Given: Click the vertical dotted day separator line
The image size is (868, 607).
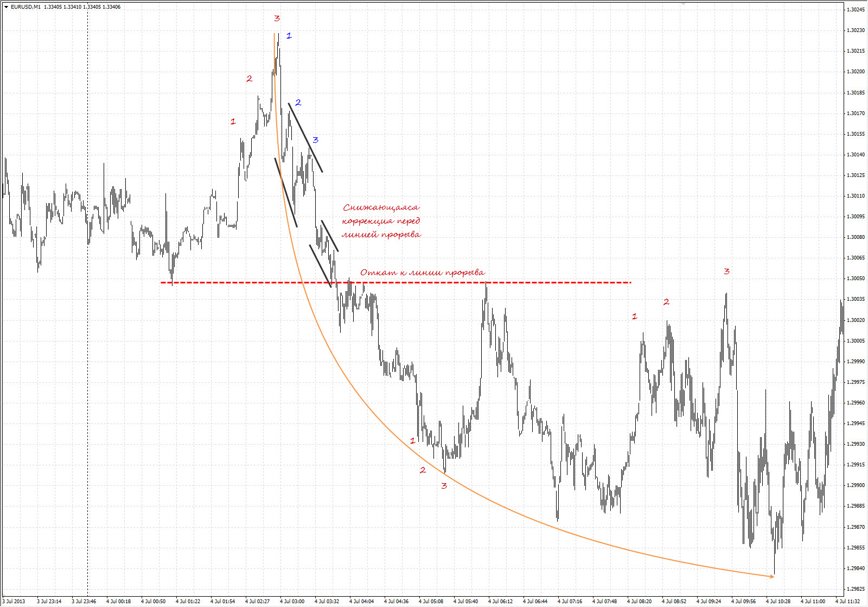Looking at the screenshot, I should 87,326.
